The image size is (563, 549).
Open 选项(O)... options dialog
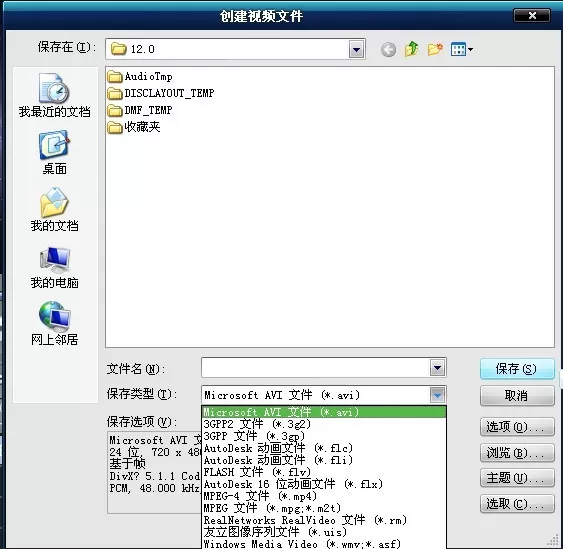(517, 427)
